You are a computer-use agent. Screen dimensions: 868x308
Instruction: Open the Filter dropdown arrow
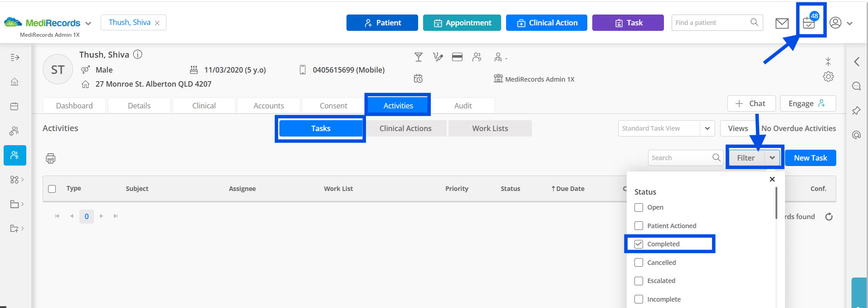(x=772, y=158)
